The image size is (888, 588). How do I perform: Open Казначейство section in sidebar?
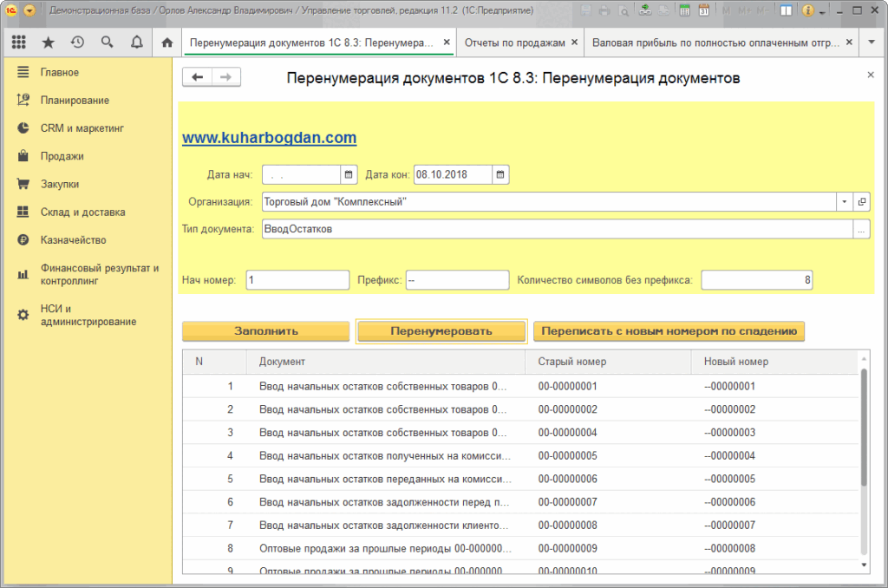pyautogui.click(x=73, y=239)
